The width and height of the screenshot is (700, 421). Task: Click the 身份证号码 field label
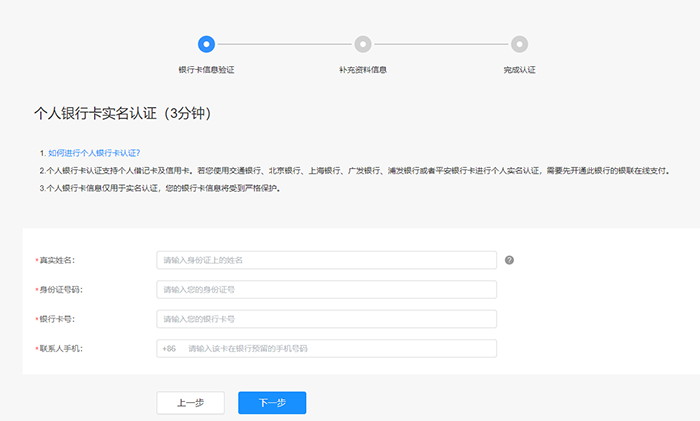(x=60, y=290)
